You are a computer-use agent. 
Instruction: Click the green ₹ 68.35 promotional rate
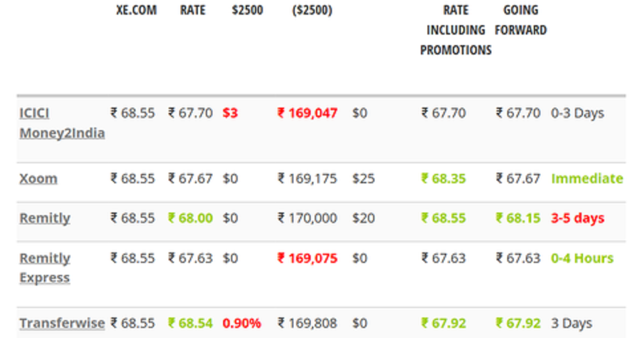443,179
